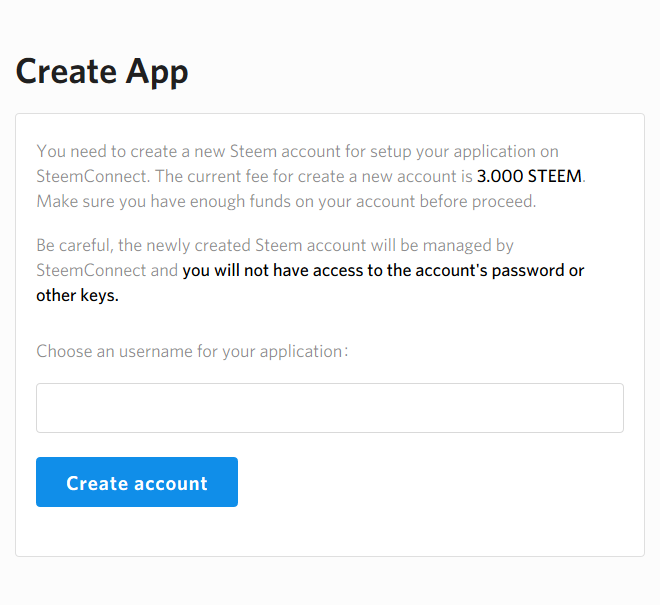Click the Create account button
This screenshot has height=605, width=660.
click(137, 482)
